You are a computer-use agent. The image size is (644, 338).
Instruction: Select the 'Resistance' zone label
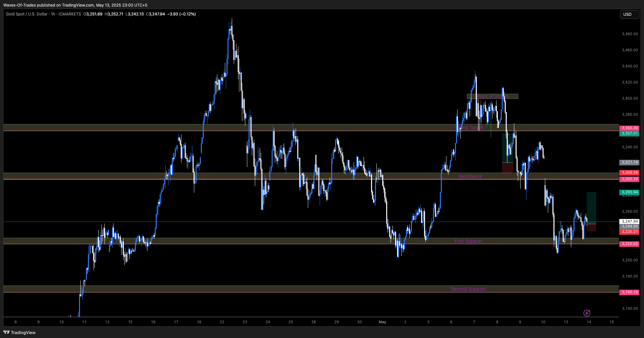tap(470, 176)
